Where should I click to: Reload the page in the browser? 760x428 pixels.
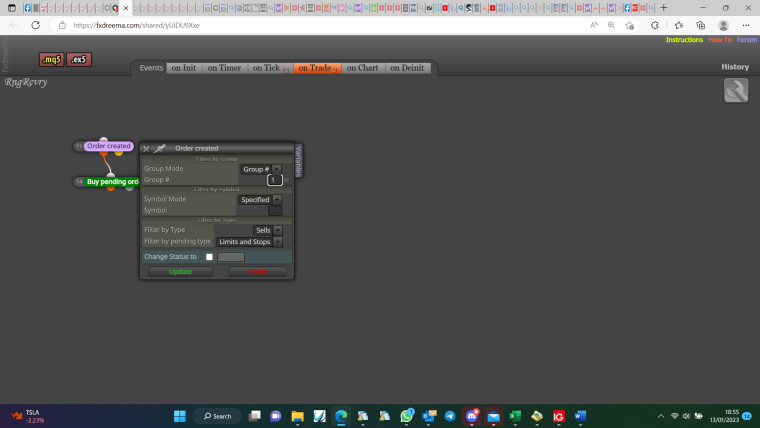click(x=35, y=25)
